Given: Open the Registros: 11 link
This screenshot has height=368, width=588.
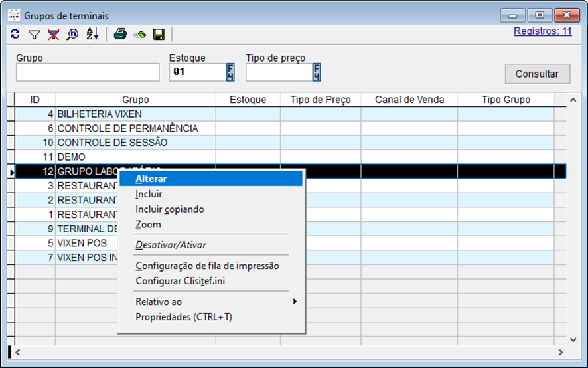Looking at the screenshot, I should tap(542, 31).
